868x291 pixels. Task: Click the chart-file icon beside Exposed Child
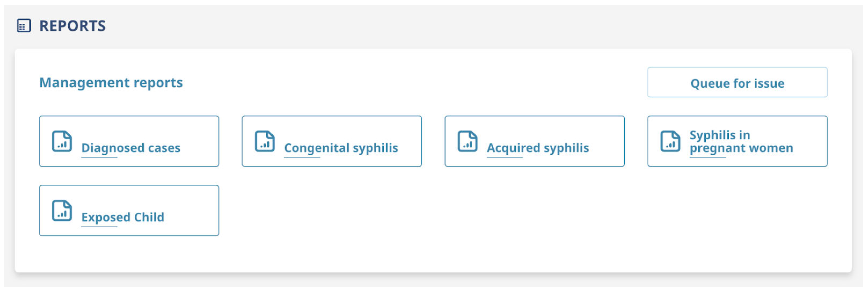pos(62,210)
